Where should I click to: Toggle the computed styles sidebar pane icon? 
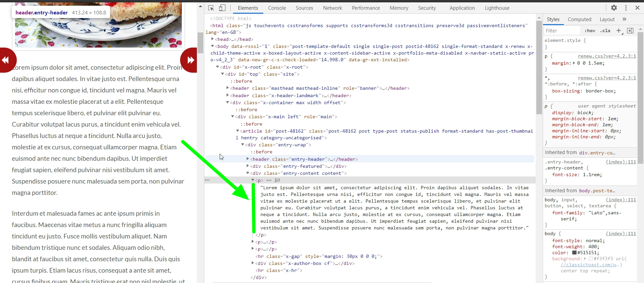point(630,30)
